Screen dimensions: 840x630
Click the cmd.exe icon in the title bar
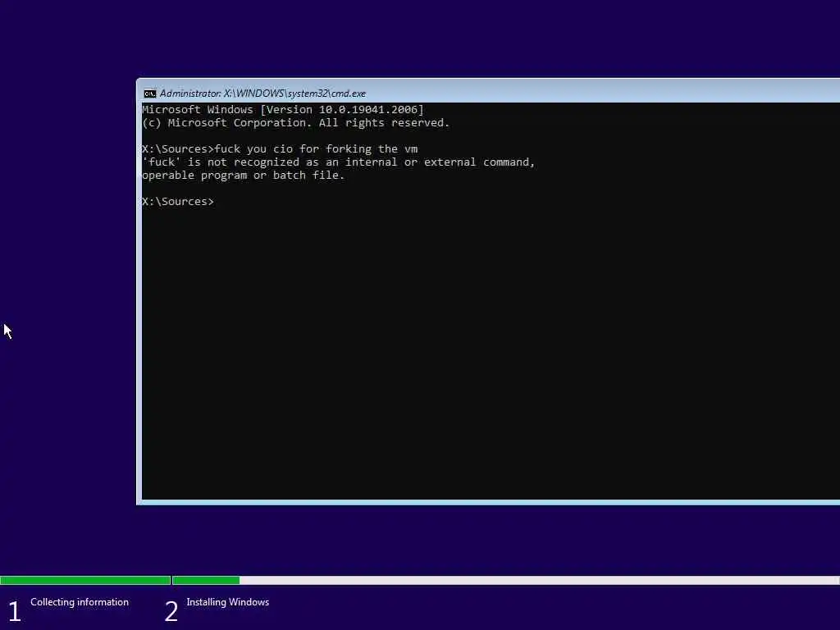tap(149, 94)
